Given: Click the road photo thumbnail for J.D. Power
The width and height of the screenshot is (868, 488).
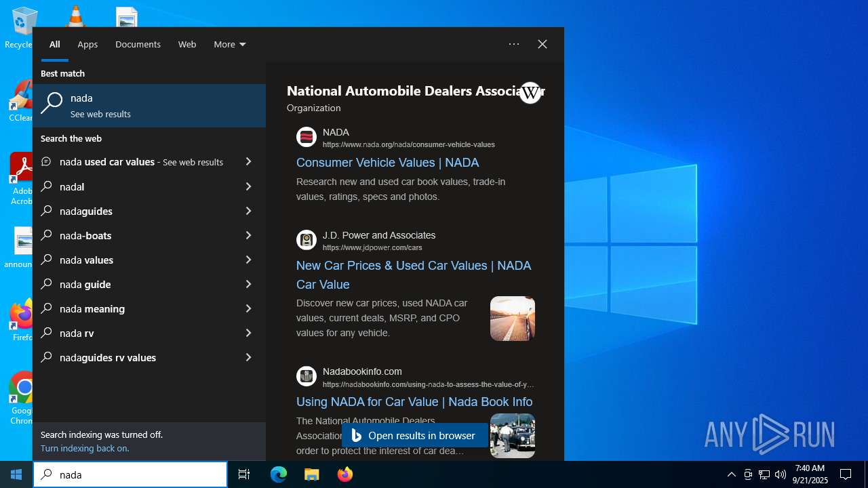Looking at the screenshot, I should (x=513, y=319).
